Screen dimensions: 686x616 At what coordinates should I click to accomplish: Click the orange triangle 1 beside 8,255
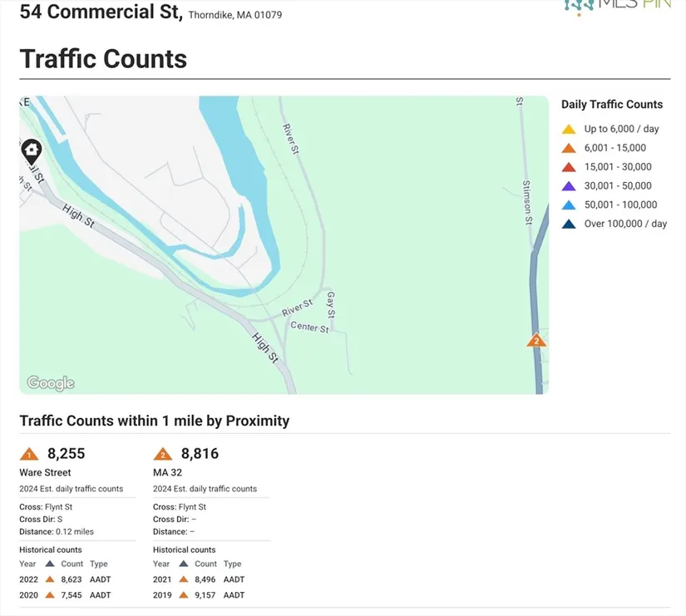29,454
